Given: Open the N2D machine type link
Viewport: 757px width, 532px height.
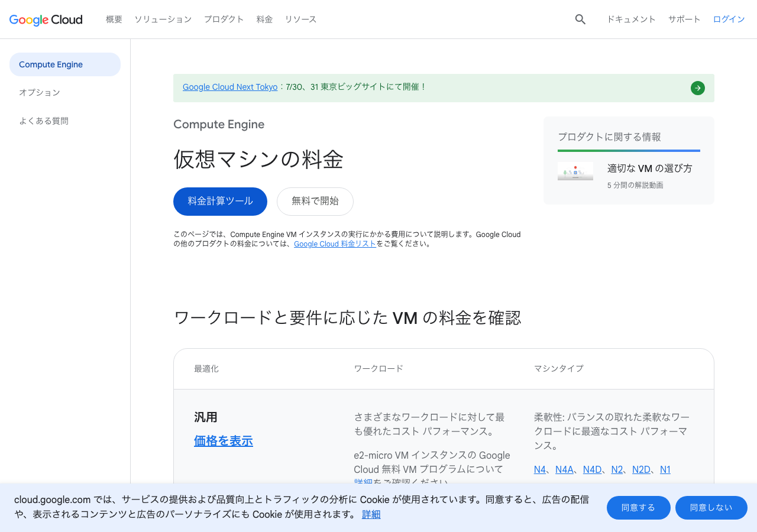Looking at the screenshot, I should (642, 470).
